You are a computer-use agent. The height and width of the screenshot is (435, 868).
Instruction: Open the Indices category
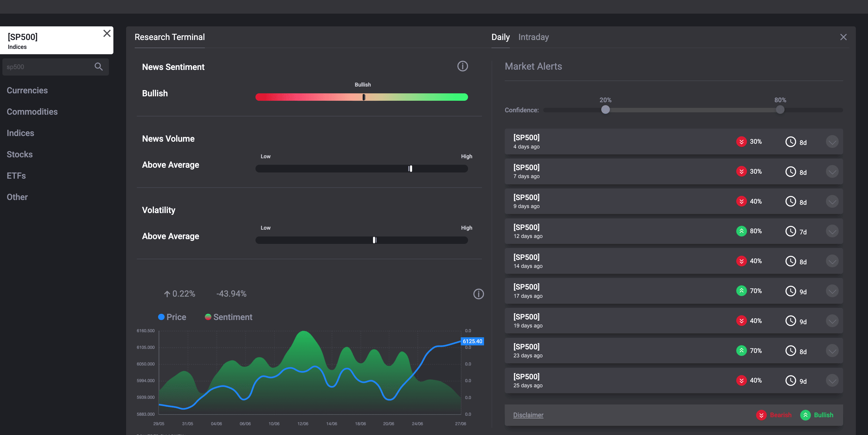pos(20,133)
